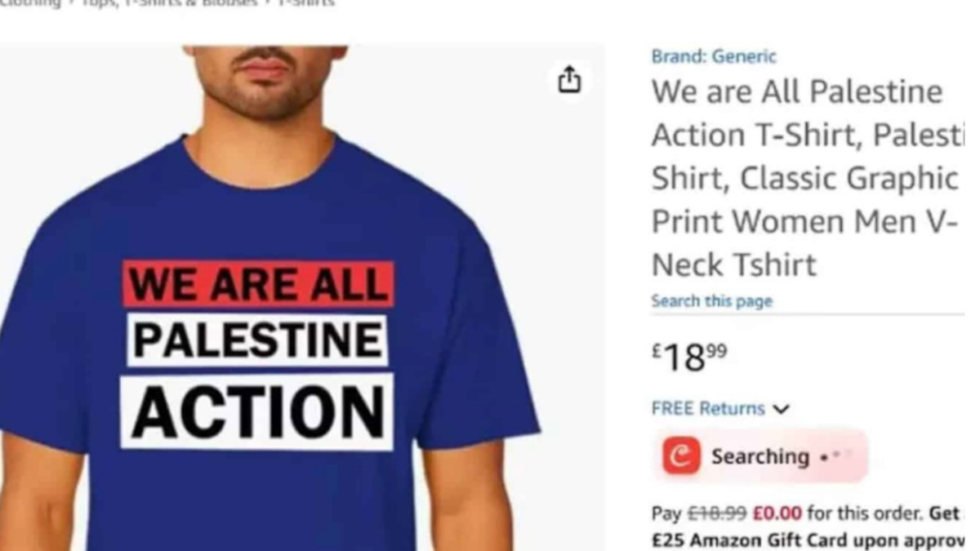Click the £18.99 price

689,357
